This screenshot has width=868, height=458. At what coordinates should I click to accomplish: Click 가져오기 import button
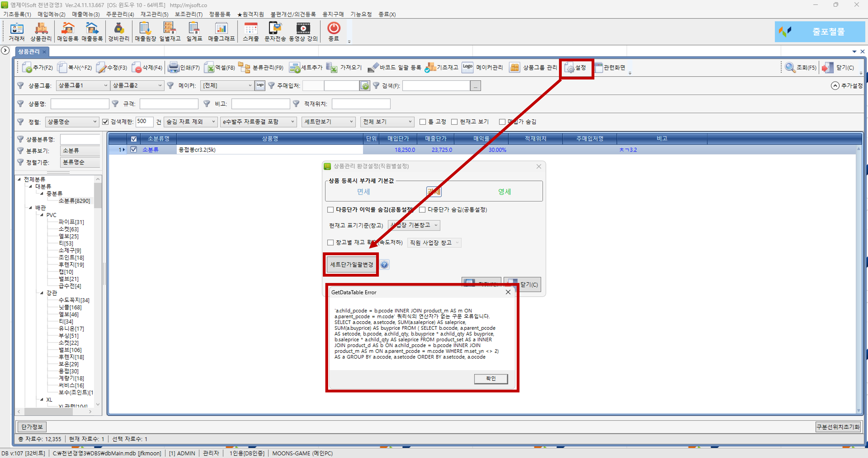point(344,68)
